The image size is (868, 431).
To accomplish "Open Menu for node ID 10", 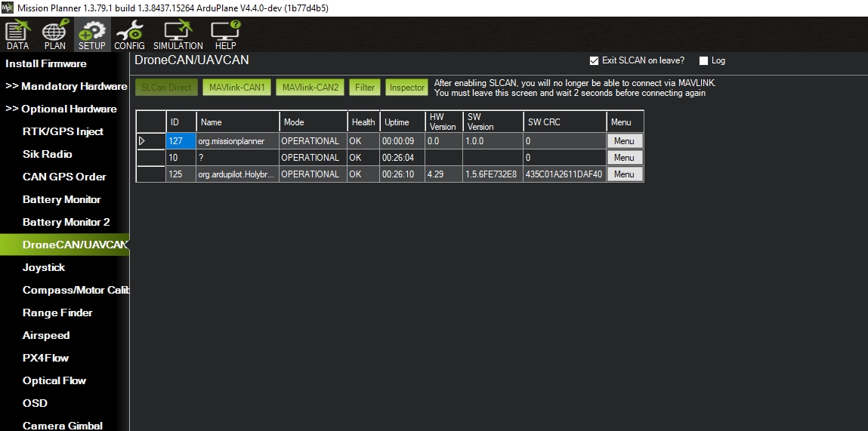I will tap(625, 158).
